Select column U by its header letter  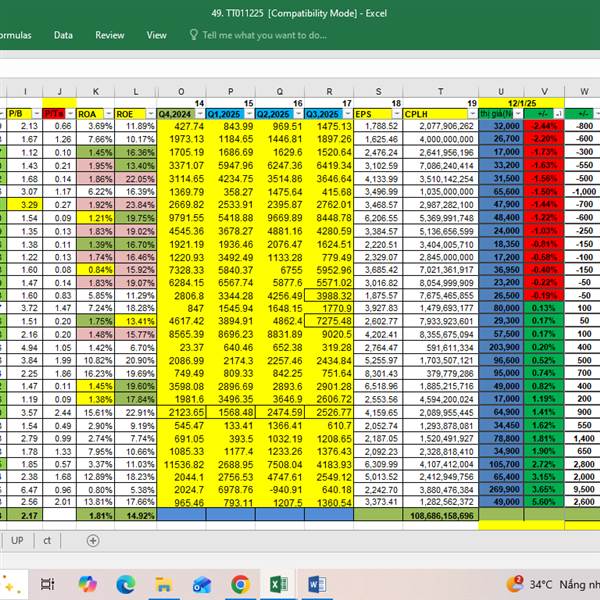click(x=501, y=92)
